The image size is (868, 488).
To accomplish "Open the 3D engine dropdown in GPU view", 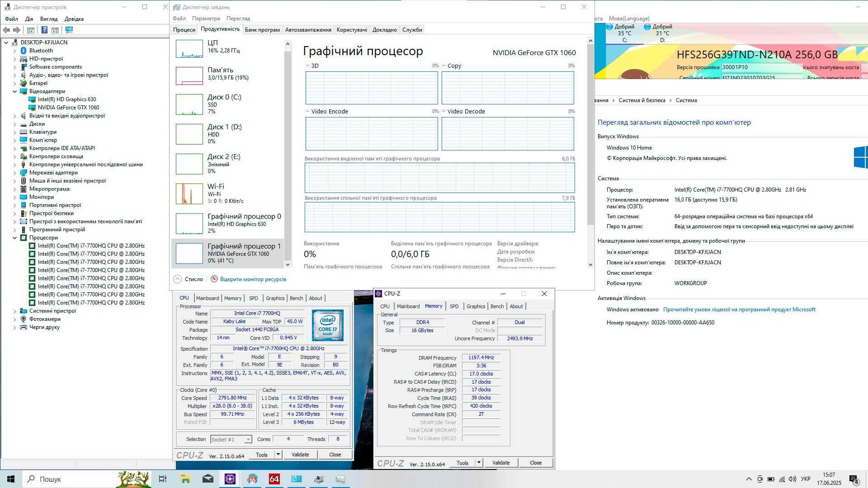I will (x=307, y=66).
